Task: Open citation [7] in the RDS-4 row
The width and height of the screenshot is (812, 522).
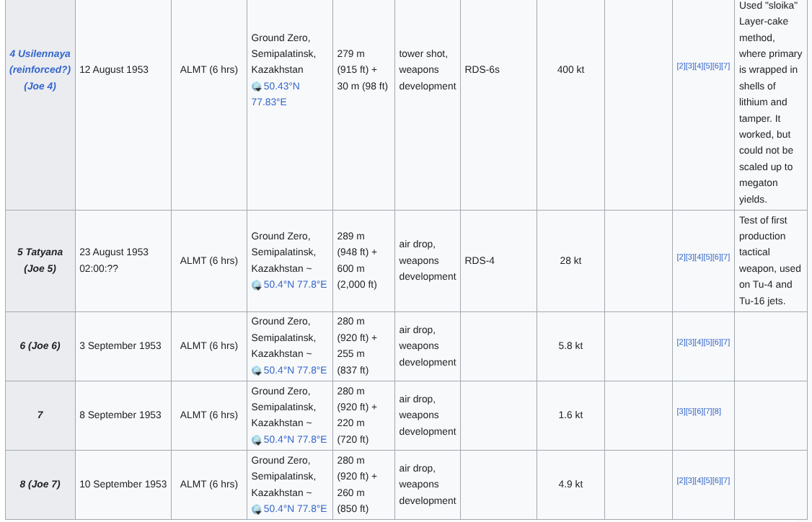Action: point(725,257)
